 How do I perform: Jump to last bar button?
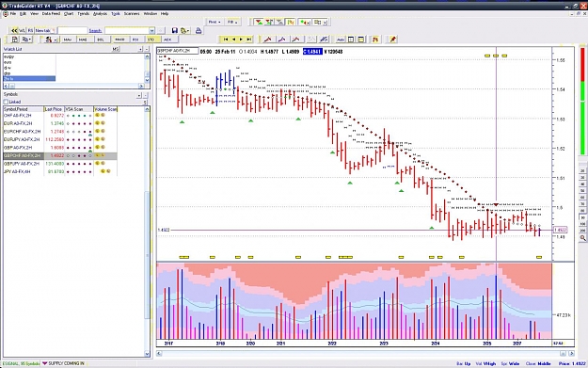click(x=249, y=39)
